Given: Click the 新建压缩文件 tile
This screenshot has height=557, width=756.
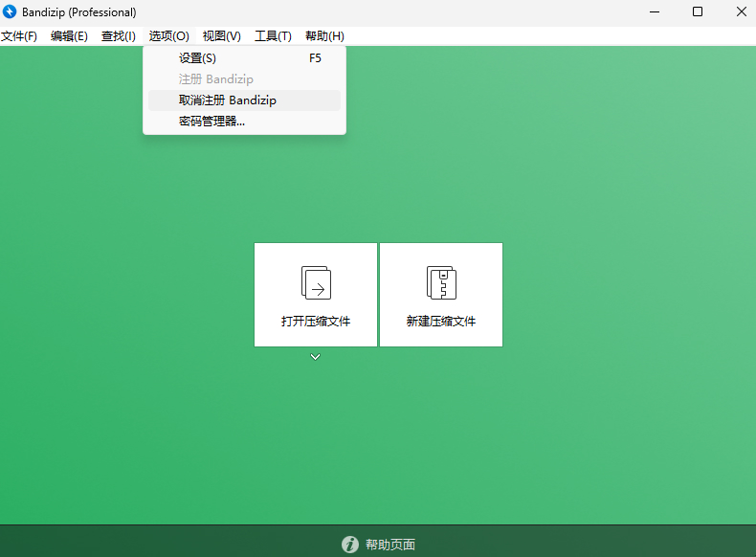Looking at the screenshot, I should click(x=441, y=295).
